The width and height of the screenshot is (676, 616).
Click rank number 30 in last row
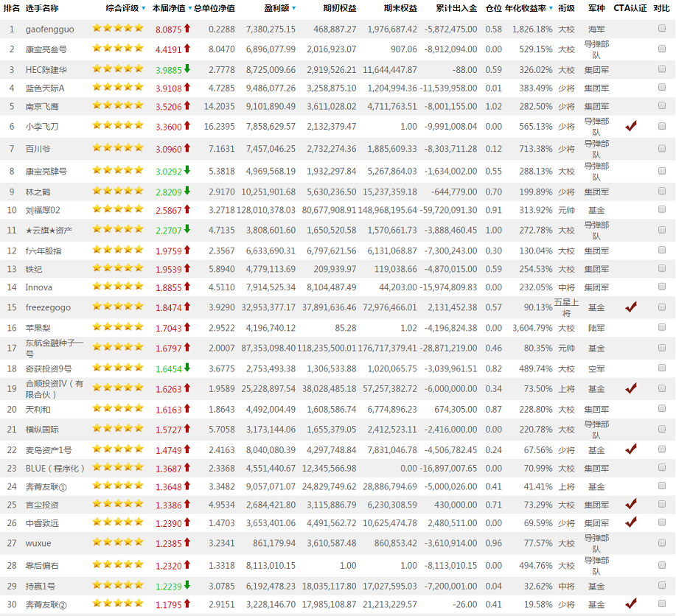(12, 605)
